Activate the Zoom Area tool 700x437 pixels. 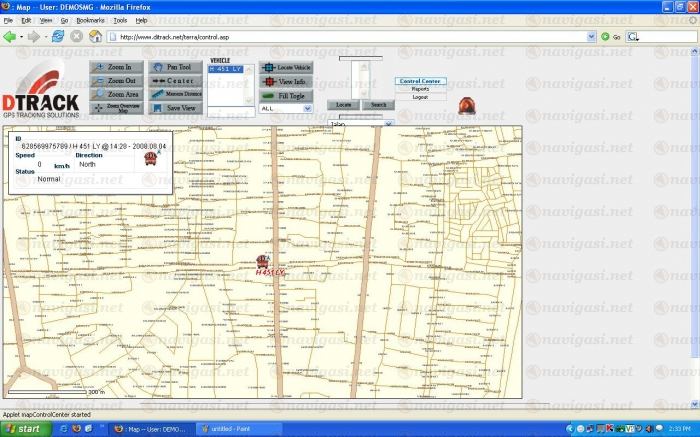117,93
